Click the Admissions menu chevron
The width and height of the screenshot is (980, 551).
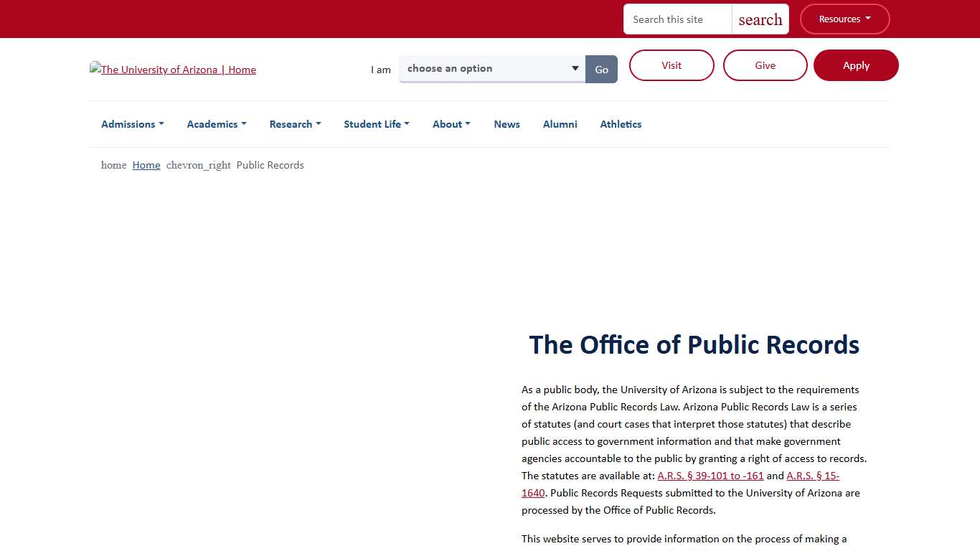[161, 124]
